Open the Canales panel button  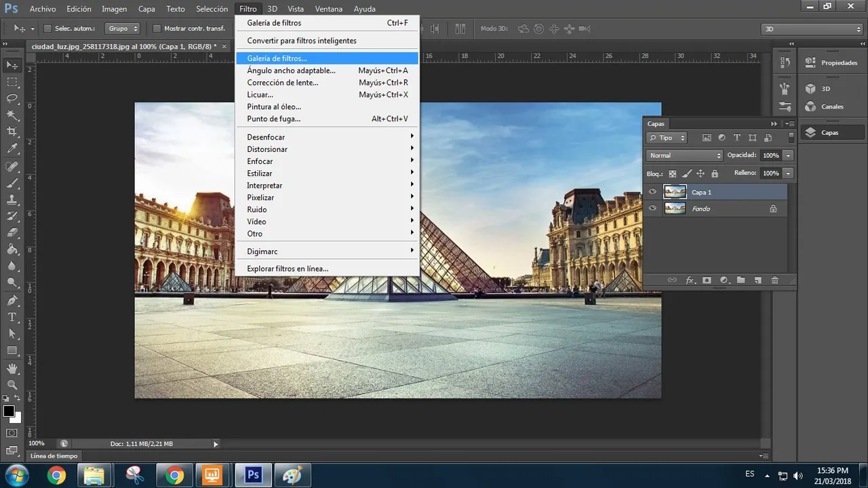[x=831, y=106]
